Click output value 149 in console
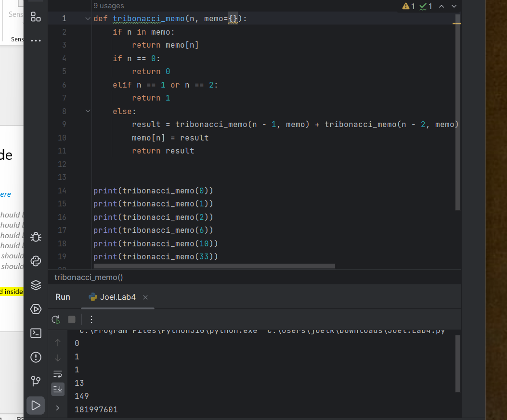Viewport: 507px width, 420px height. coord(81,396)
